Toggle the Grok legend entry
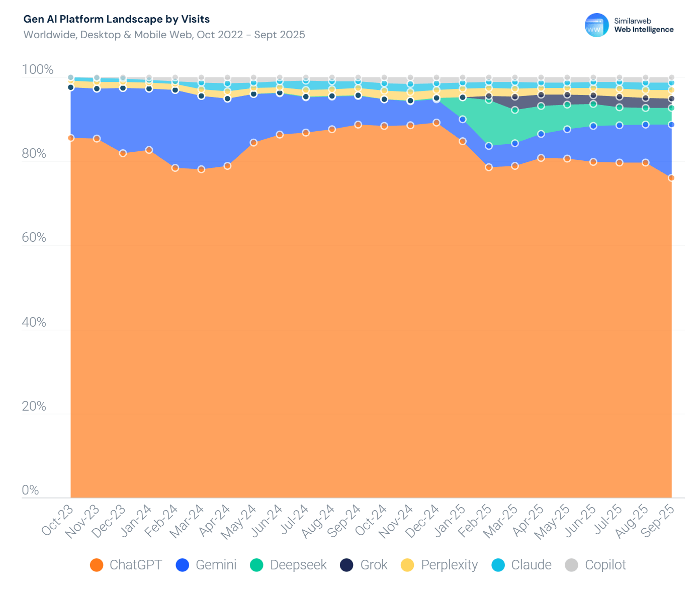Screen dimensions: 700x589 tap(364, 565)
